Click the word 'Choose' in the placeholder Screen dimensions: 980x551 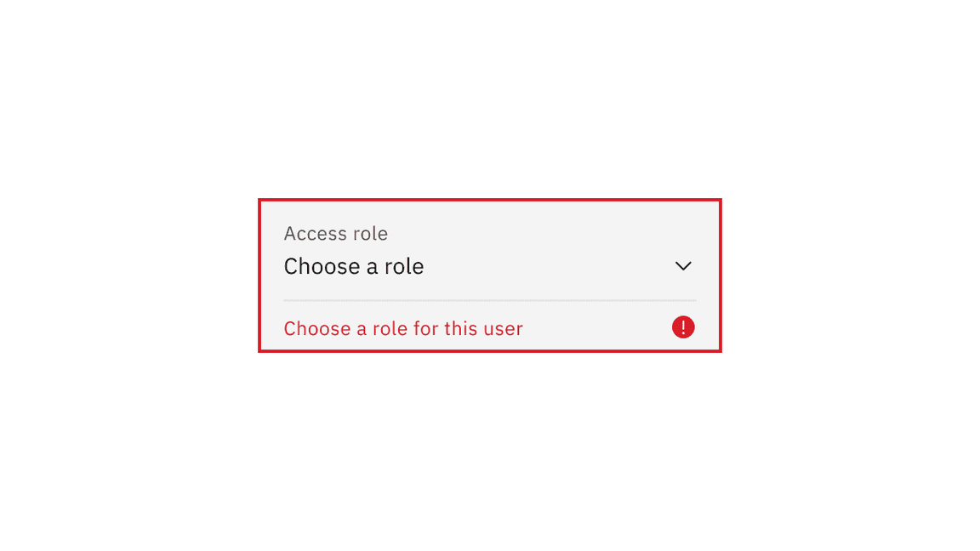coord(321,267)
